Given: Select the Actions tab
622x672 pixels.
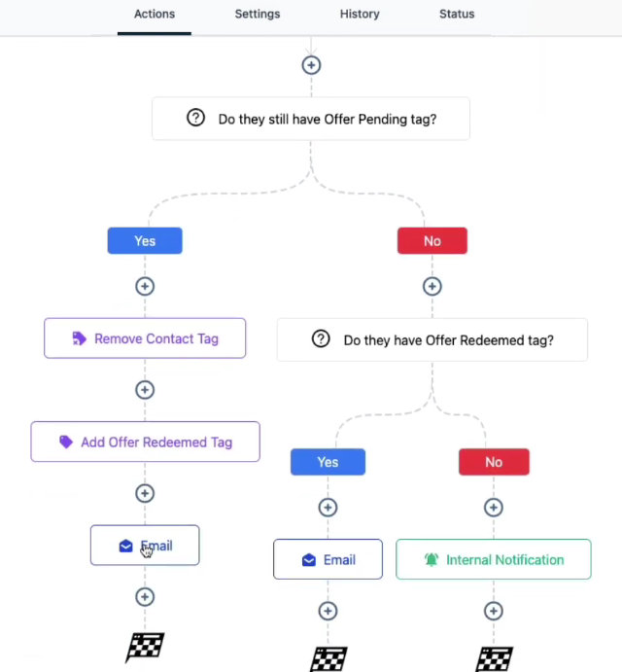Looking at the screenshot, I should tap(155, 15).
